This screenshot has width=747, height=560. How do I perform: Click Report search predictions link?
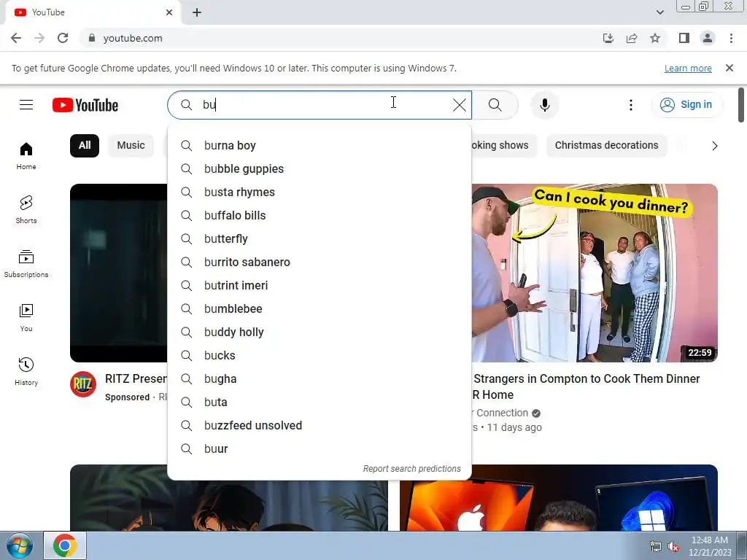tap(411, 469)
